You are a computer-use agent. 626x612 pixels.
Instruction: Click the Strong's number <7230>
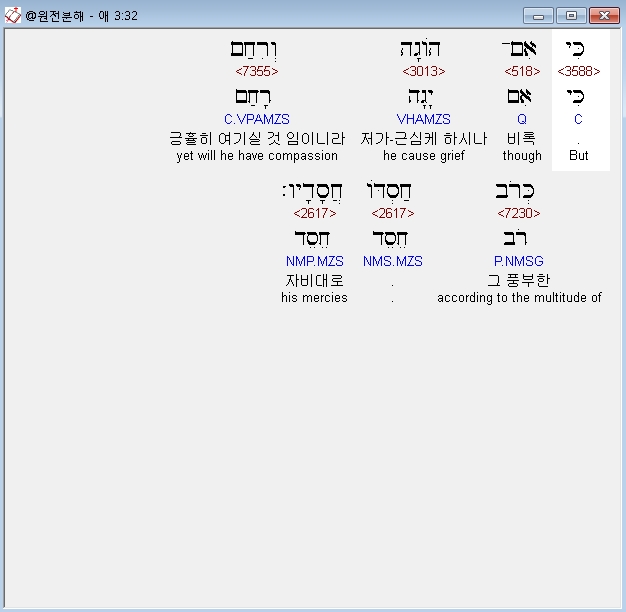(519, 213)
